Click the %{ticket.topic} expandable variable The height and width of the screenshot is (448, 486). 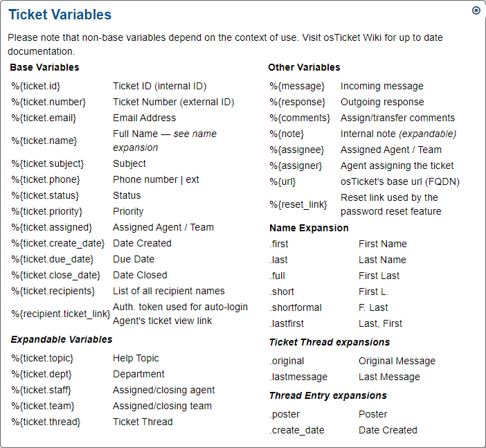pos(42,358)
